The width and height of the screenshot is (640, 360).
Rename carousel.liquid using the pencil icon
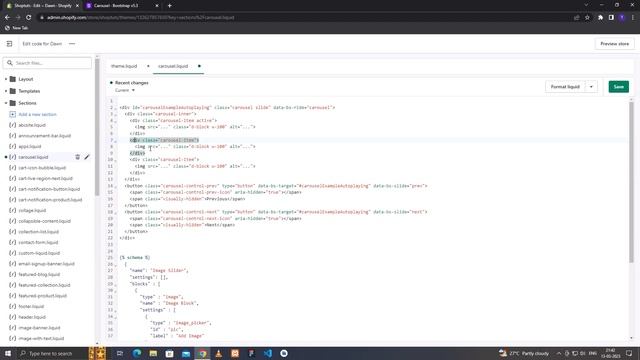point(87,157)
